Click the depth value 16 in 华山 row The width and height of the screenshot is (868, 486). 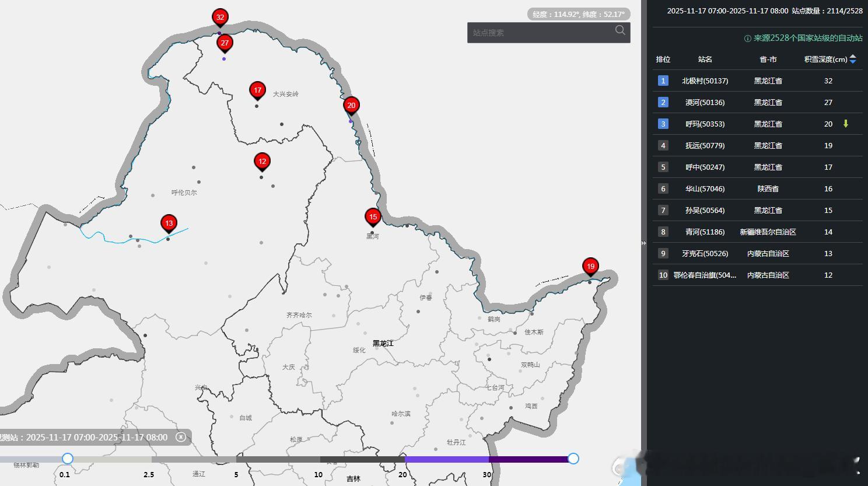tap(828, 189)
